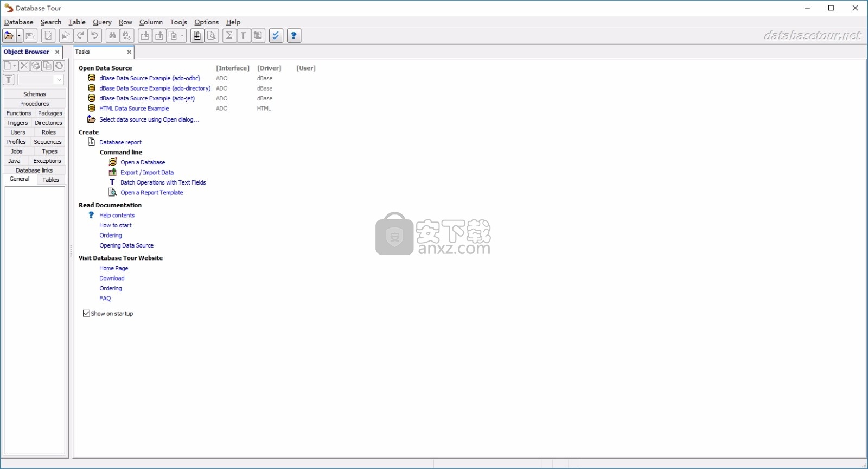Select the Packages tab
Viewport: 868px width, 469px height.
[x=50, y=113]
